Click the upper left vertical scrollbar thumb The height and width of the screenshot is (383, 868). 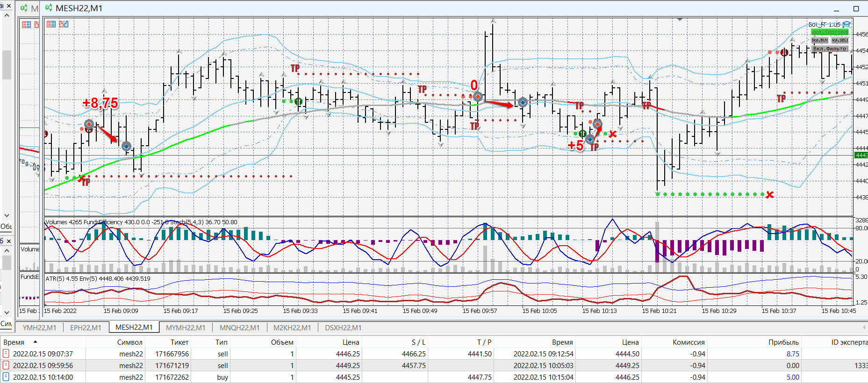[7, 64]
